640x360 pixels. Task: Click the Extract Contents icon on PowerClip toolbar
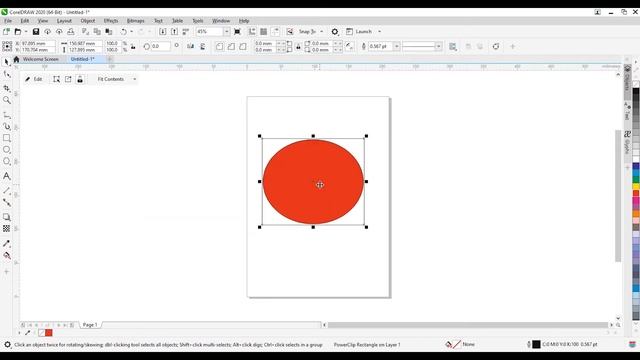click(x=68, y=79)
